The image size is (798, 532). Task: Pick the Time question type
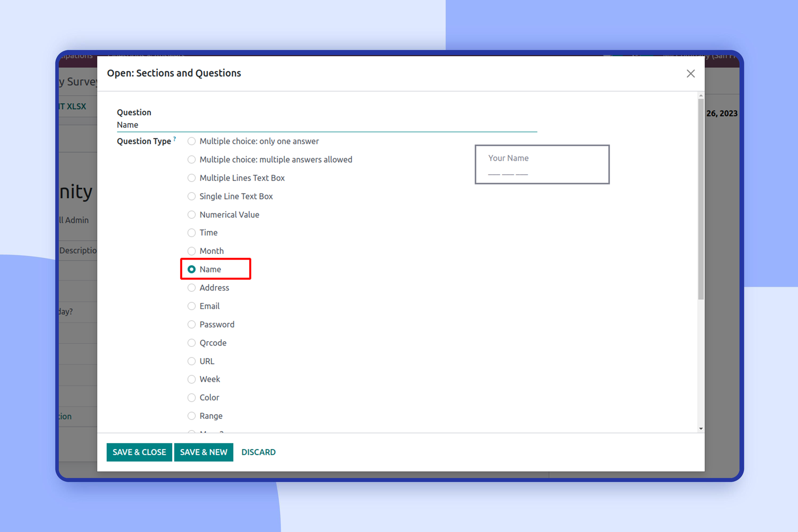pyautogui.click(x=192, y=233)
